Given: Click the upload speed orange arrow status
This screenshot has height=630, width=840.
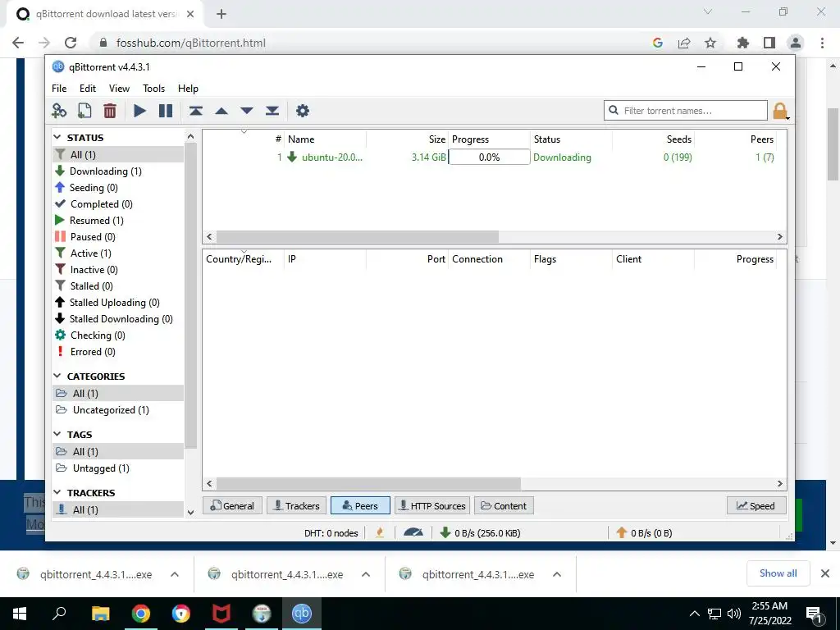Looking at the screenshot, I should pyautogui.click(x=644, y=533).
